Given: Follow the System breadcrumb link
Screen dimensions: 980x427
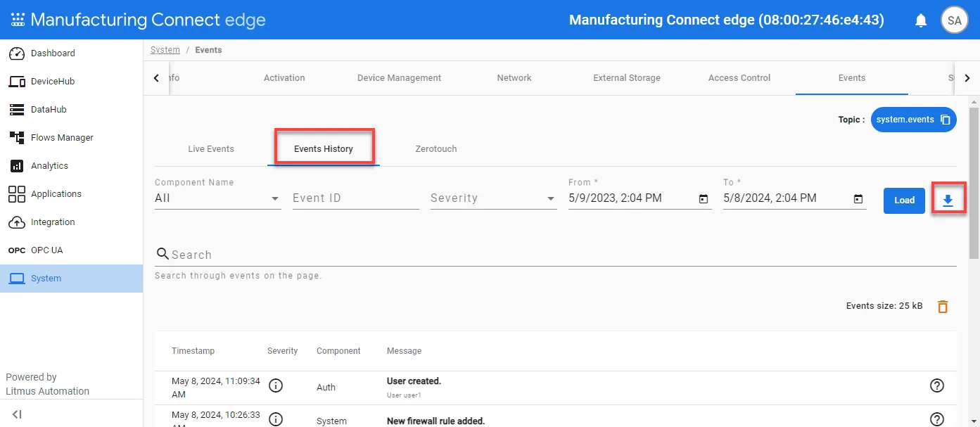Looking at the screenshot, I should pyautogui.click(x=165, y=50).
